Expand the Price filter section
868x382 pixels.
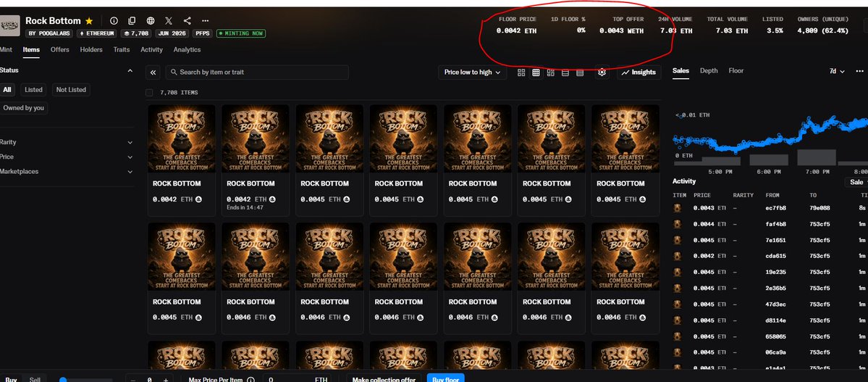click(130, 157)
